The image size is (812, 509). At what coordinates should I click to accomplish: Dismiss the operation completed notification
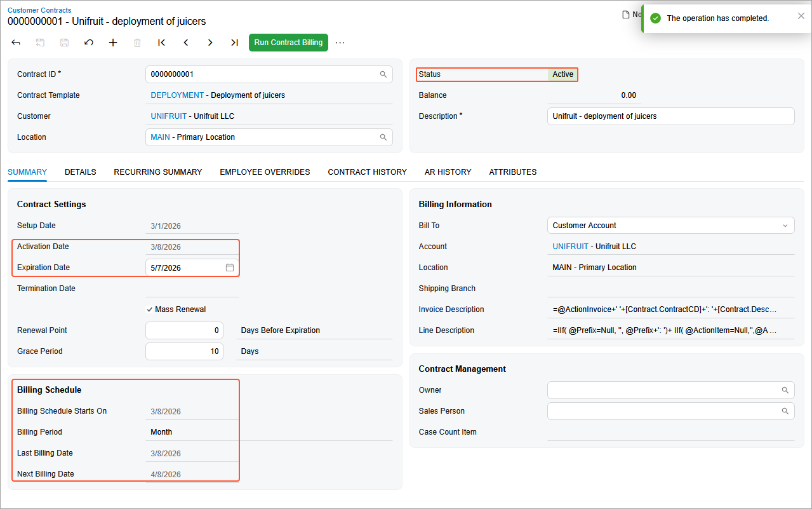[801, 15]
